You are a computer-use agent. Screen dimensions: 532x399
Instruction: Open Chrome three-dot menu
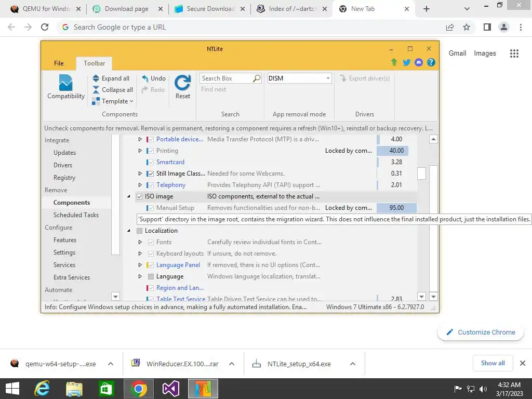point(521,27)
